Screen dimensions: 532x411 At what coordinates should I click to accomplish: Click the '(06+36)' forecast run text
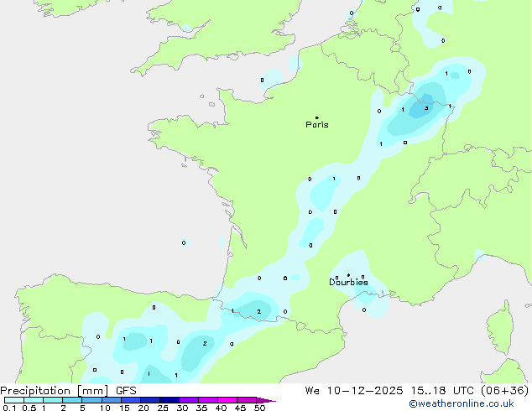505,391
